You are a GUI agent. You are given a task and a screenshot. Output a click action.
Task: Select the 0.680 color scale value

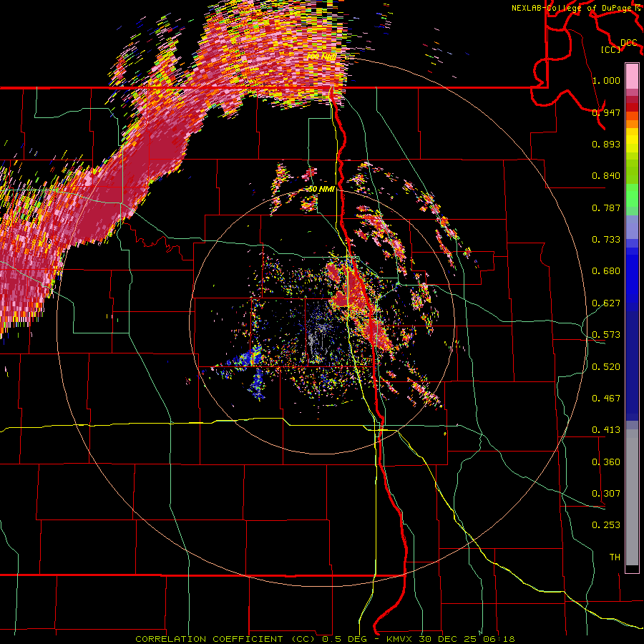606,271
